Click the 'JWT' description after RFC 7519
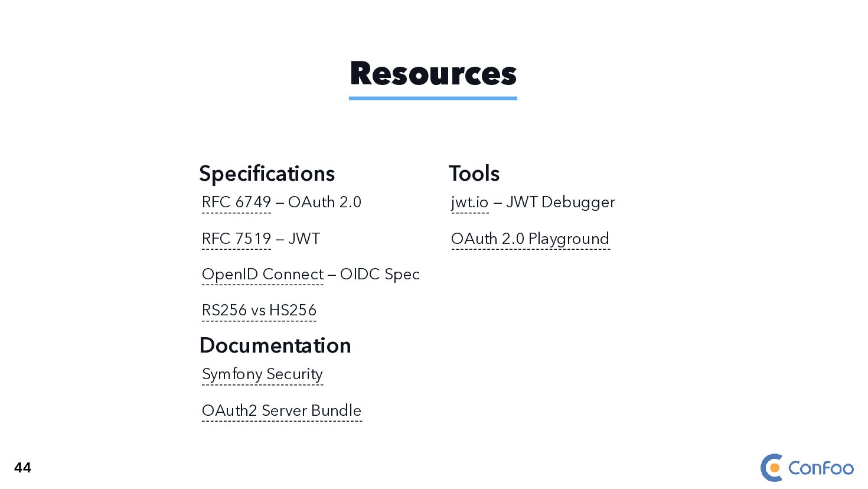This screenshot has height=489, width=868. pos(304,239)
